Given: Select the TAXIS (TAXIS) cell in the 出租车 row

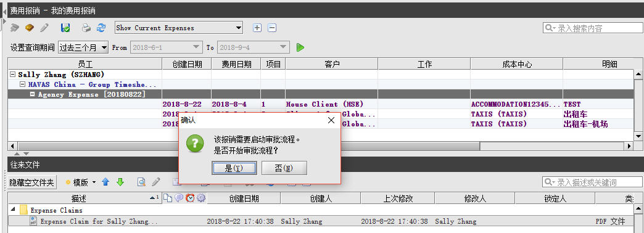Looking at the screenshot, I should coord(517,114).
